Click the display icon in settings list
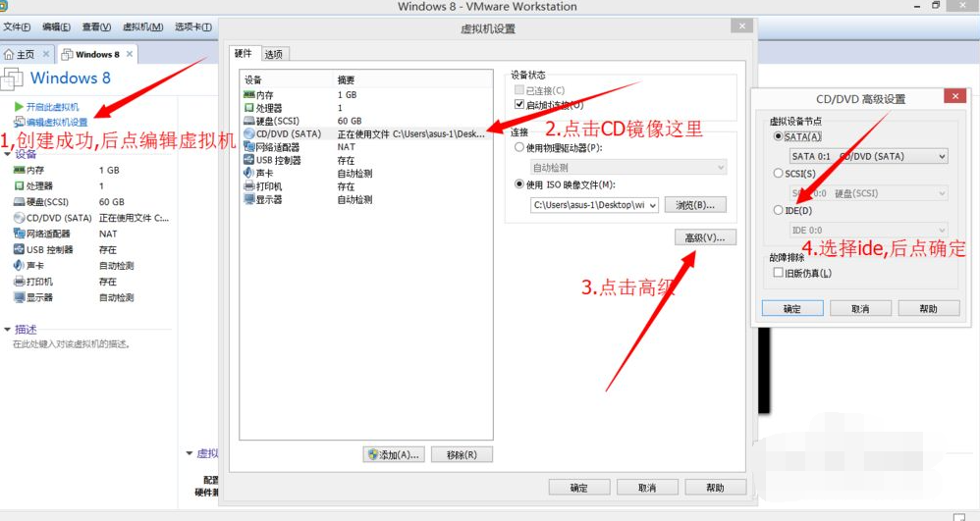Screen dimensions: 980x521 248,199
